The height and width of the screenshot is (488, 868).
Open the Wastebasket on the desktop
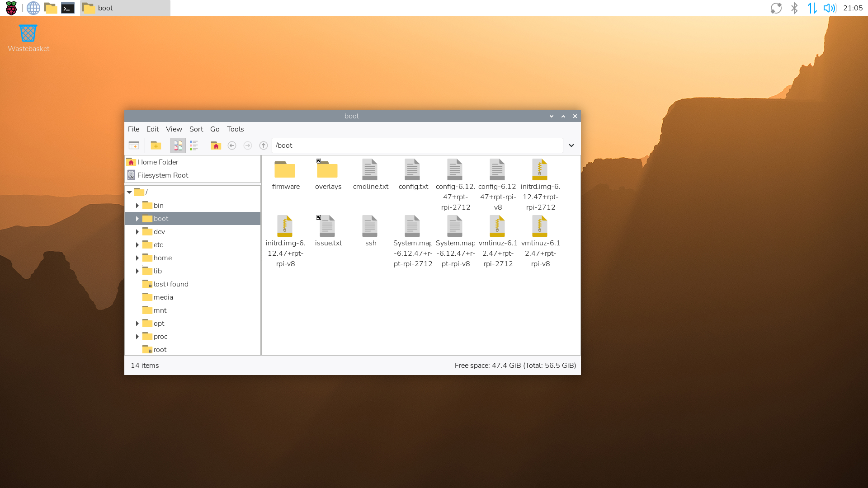[28, 34]
